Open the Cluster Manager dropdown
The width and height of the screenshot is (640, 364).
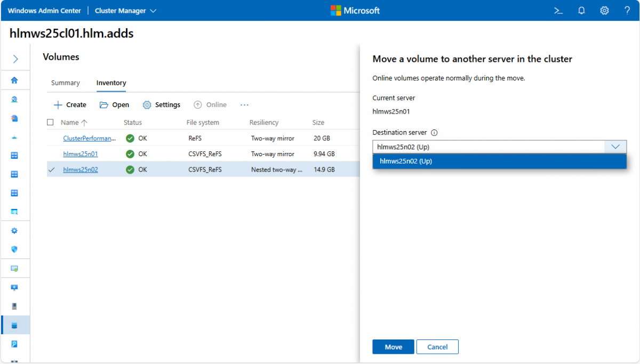126,11
